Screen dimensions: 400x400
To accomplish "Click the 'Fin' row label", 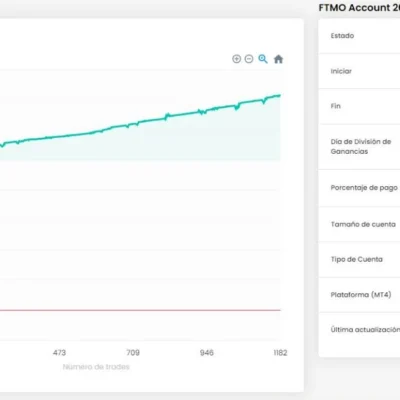I will [336, 106].
